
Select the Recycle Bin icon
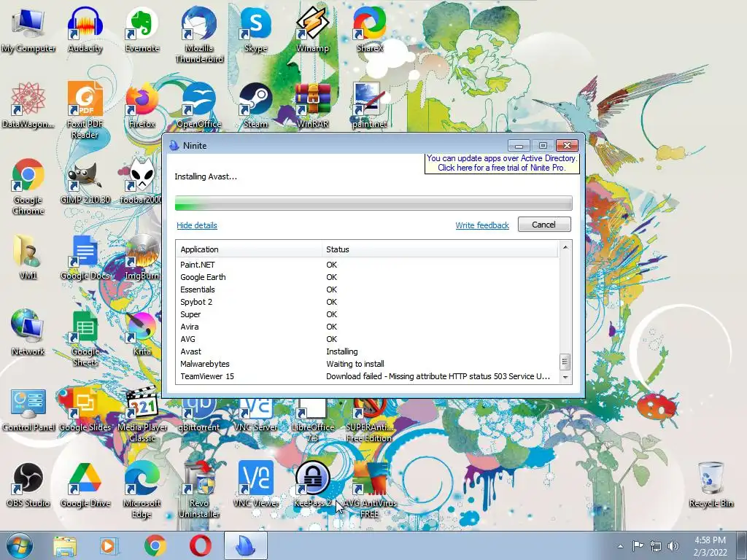point(711,484)
